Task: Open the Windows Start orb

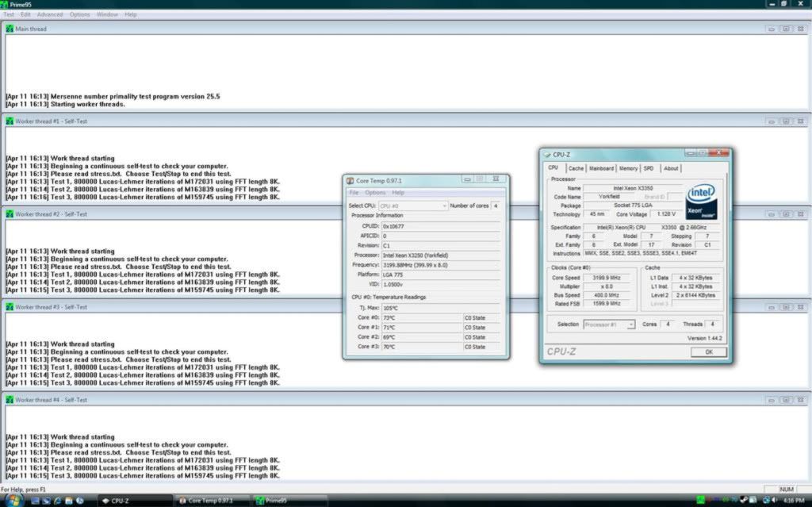Action: tap(13, 501)
